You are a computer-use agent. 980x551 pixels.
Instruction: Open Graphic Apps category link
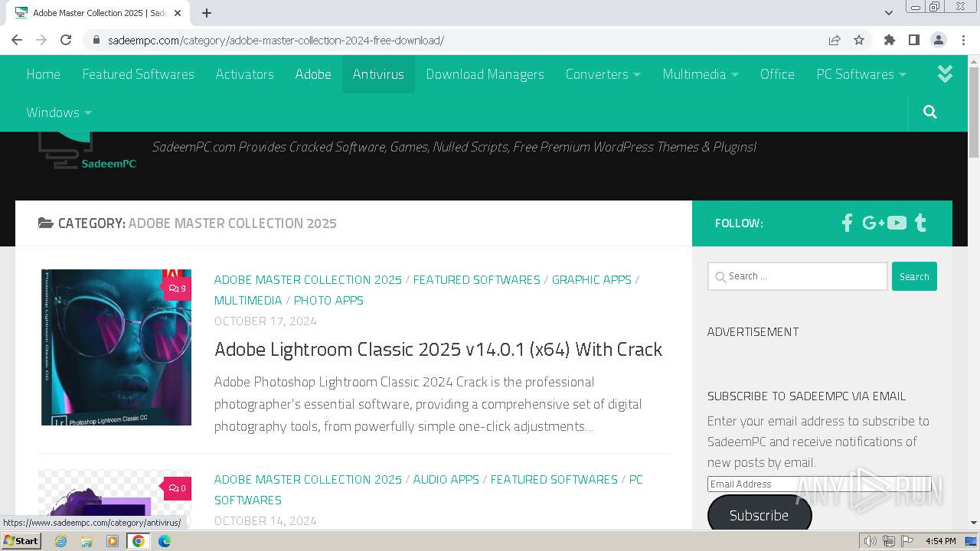click(591, 280)
